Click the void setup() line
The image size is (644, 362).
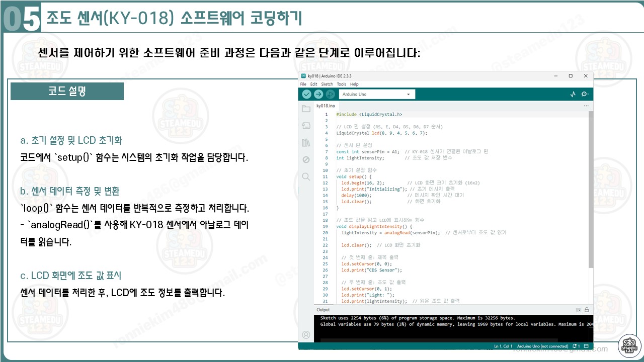click(x=354, y=176)
